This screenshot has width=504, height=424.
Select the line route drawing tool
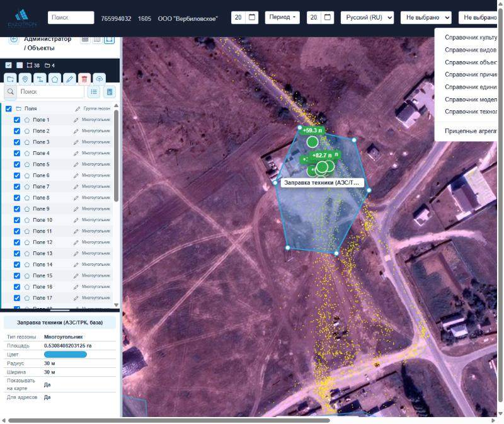pyautogui.click(x=40, y=79)
